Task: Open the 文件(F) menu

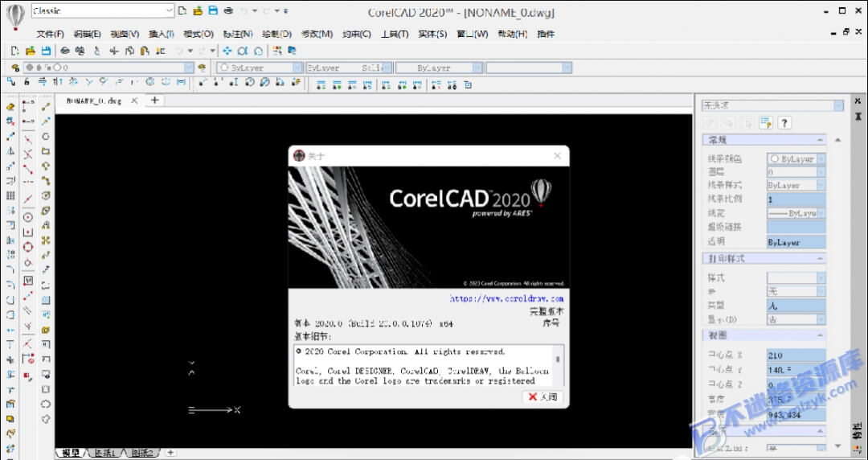Action: point(51,34)
